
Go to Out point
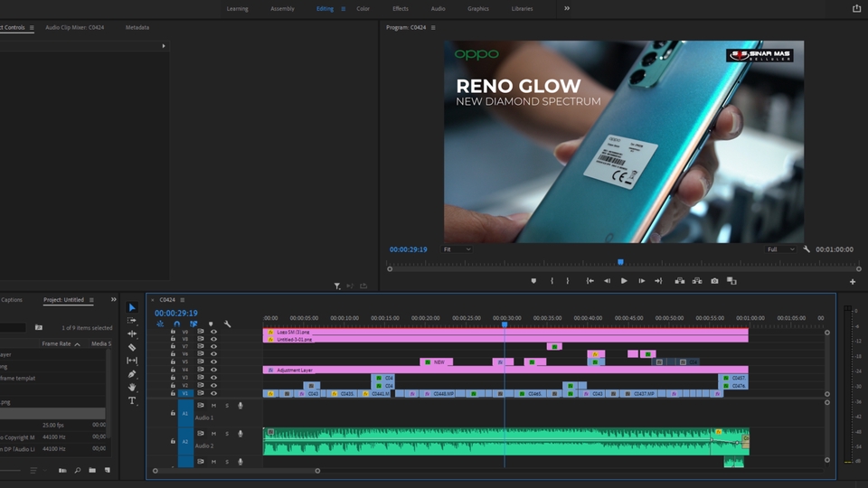pyautogui.click(x=658, y=281)
